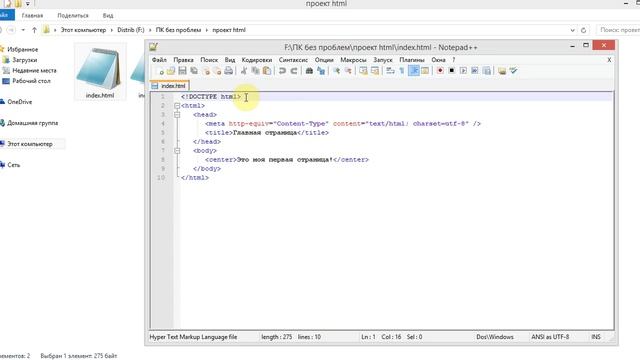Click the green checkmark icon at toolbar end
This screenshot has width=640, height=360.
point(513,71)
